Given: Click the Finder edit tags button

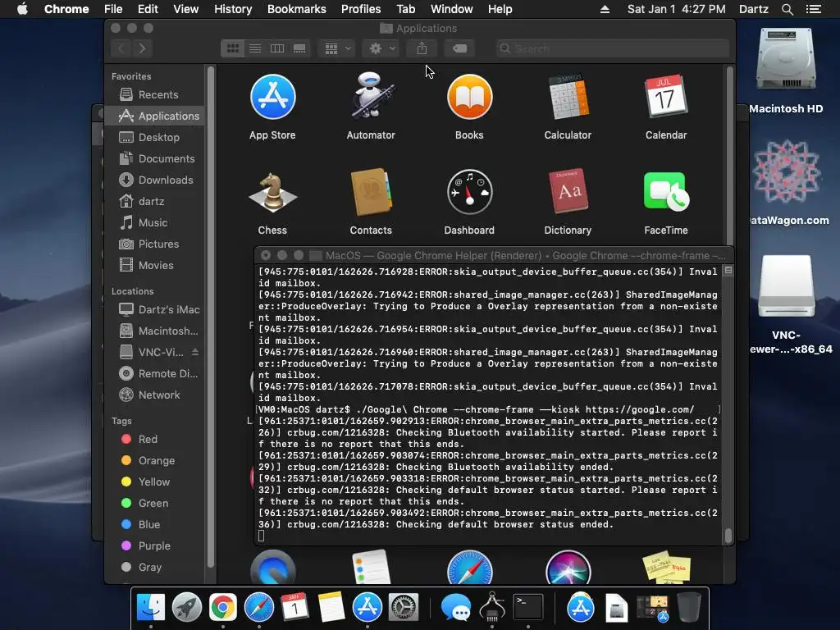Looking at the screenshot, I should click(x=459, y=48).
